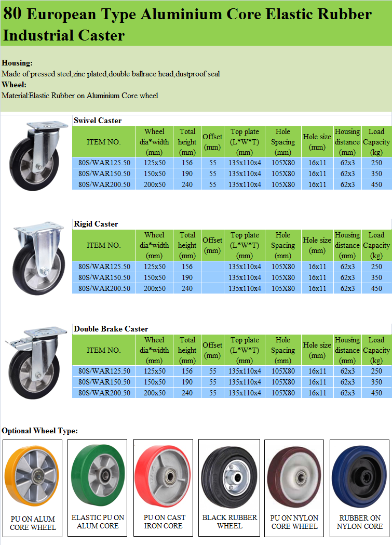This screenshot has height=545, width=392.
Task: Click 'Offset' header in Double Brake Caster table
Action: point(212,350)
